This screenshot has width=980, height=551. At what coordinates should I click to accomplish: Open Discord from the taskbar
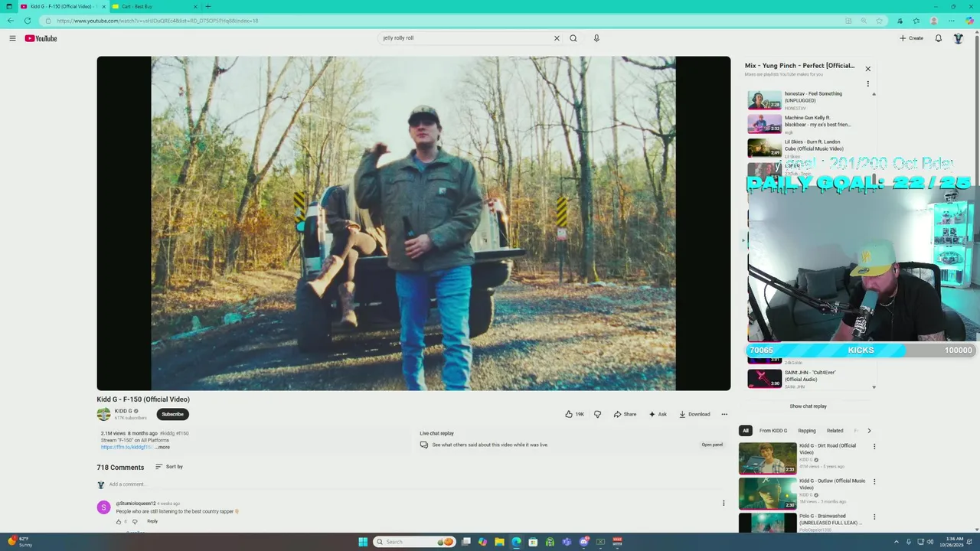pos(583,542)
